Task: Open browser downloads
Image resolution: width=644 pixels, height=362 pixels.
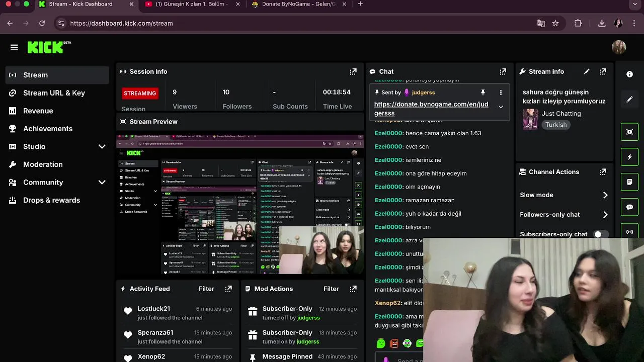Action: tap(602, 23)
